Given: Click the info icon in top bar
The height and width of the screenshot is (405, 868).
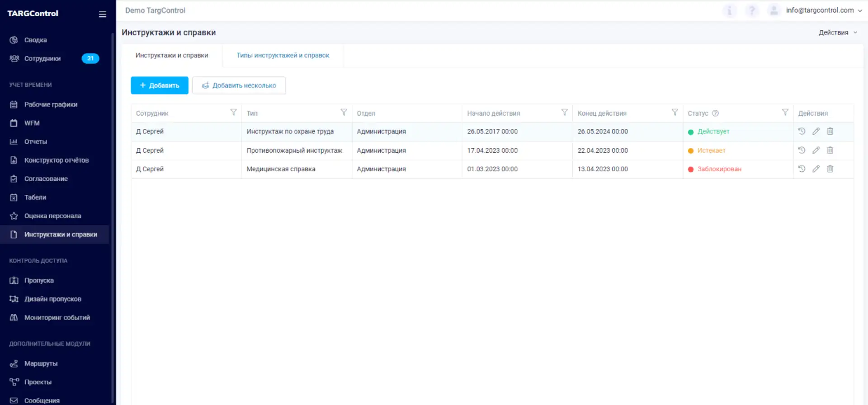Looking at the screenshot, I should [x=729, y=10].
